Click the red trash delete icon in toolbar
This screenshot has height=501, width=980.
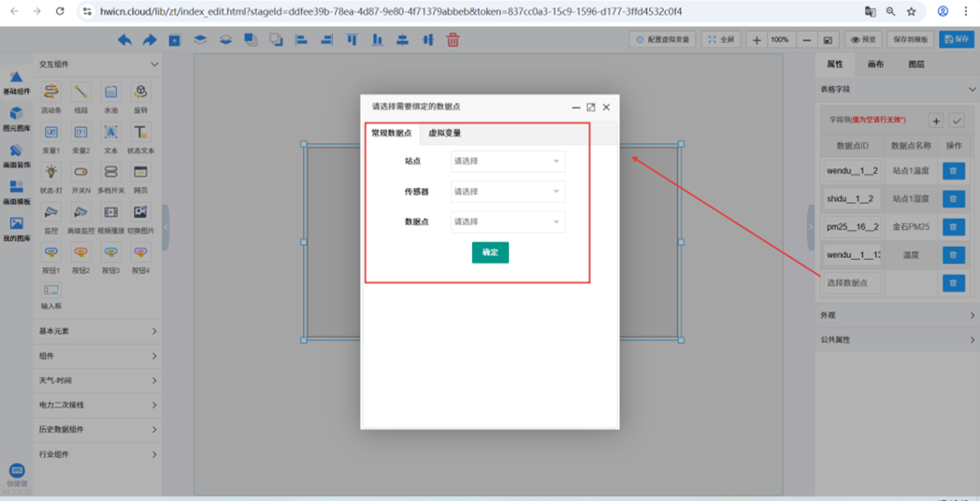click(x=453, y=40)
